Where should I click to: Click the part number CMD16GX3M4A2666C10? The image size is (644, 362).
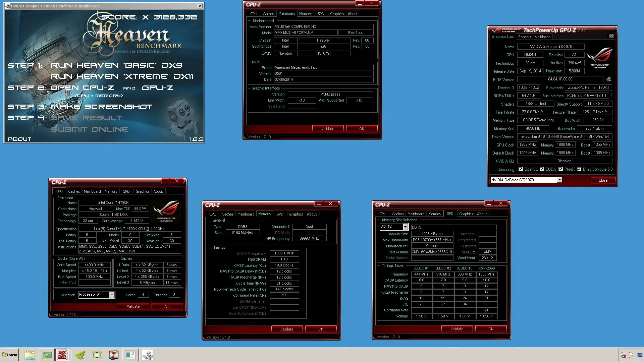[432, 252]
